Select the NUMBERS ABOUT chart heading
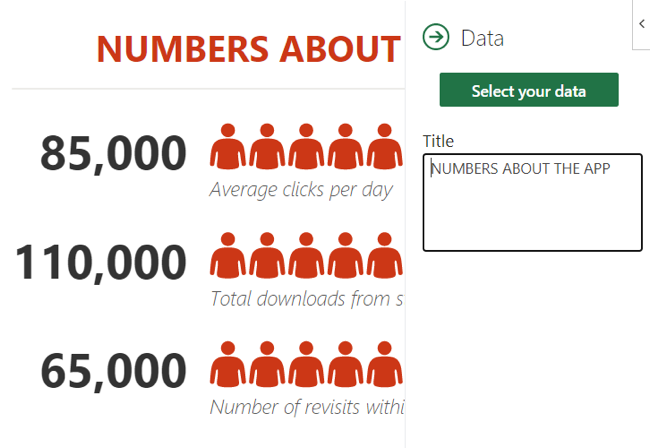Screen dimensions: 650x448 pyautogui.click(x=249, y=48)
